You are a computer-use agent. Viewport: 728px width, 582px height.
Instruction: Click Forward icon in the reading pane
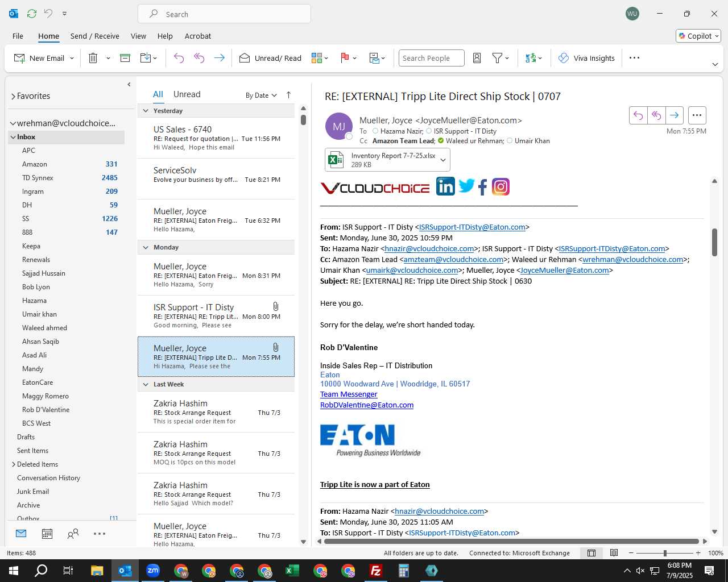coord(674,115)
